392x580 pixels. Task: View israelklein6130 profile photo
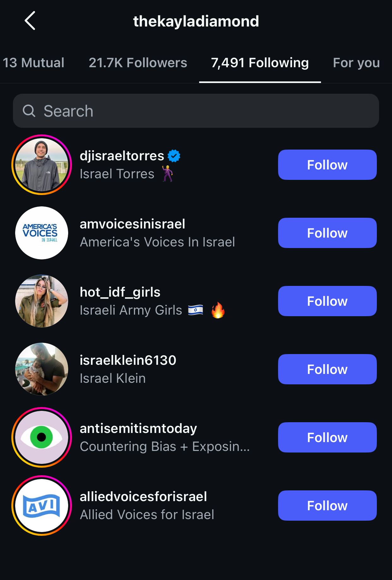[42, 369]
